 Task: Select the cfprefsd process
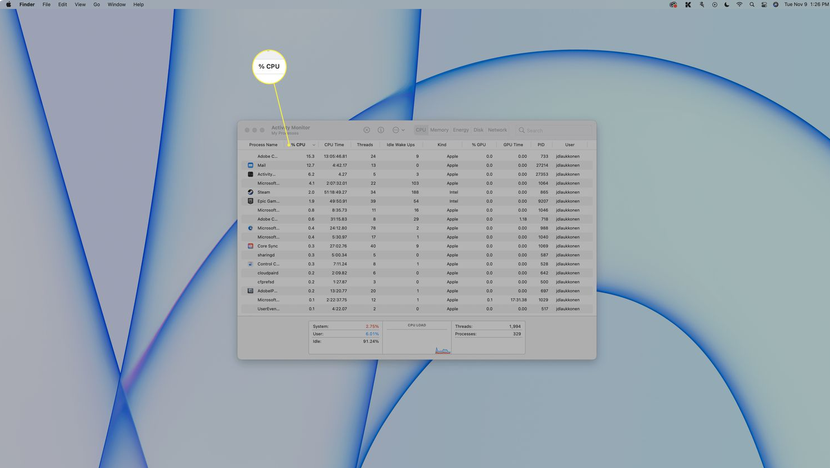417,282
